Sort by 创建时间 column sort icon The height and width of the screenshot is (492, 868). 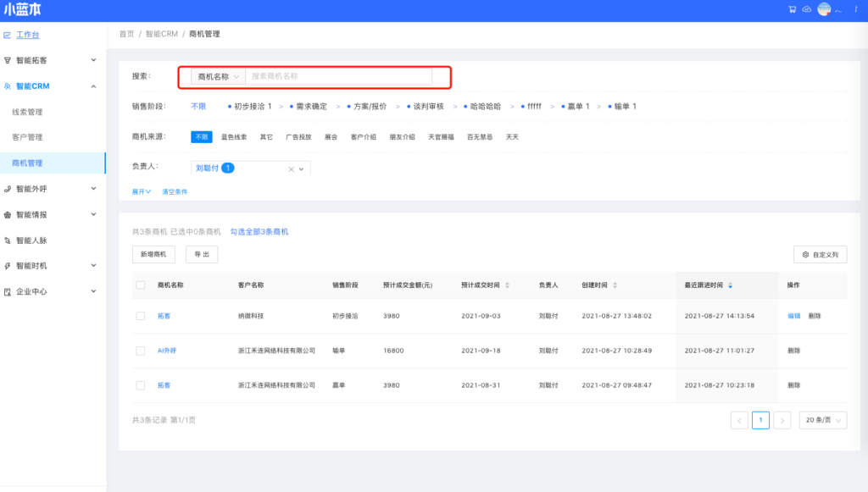pos(615,285)
